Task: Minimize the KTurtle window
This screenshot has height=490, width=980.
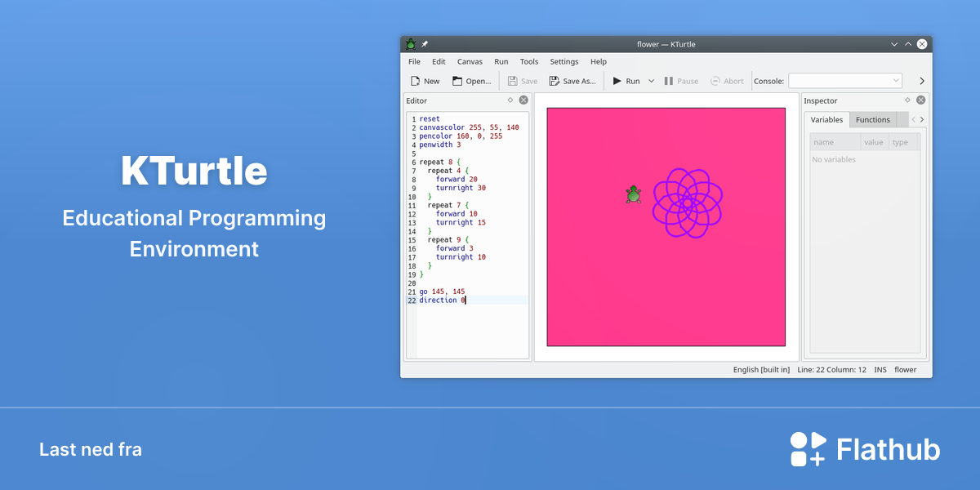Action: coord(893,44)
